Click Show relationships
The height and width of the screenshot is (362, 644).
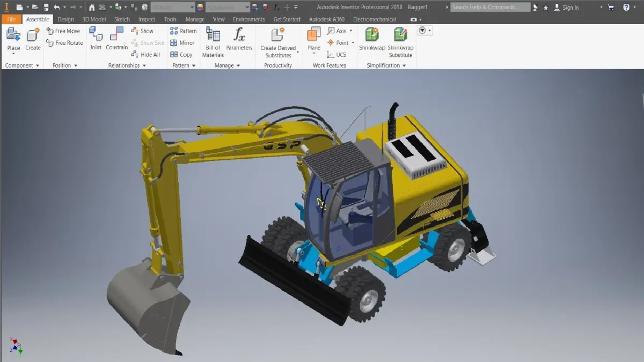pos(142,31)
